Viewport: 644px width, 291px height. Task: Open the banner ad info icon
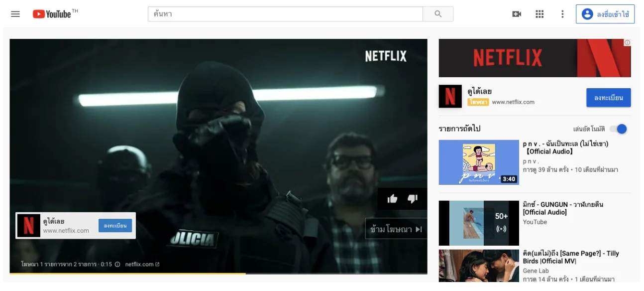[627, 42]
